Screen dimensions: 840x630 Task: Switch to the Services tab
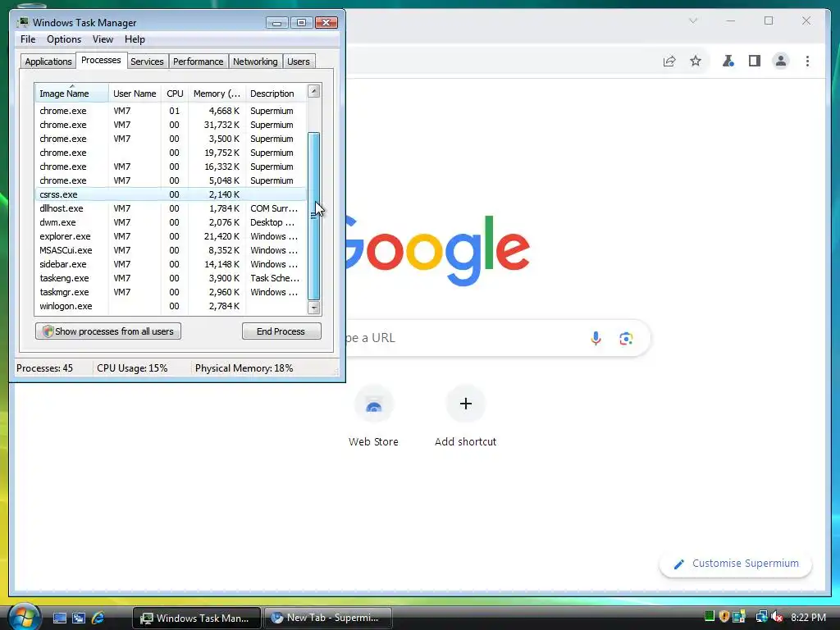pos(147,62)
